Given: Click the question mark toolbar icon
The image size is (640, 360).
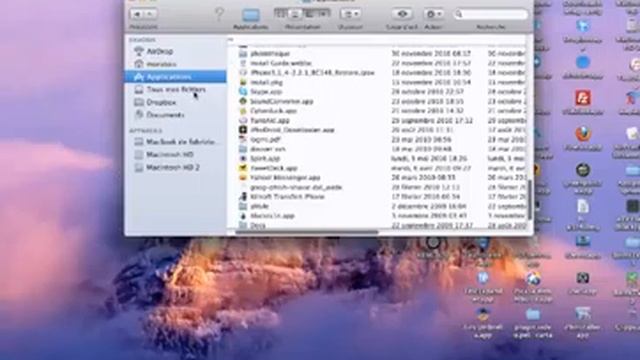Looking at the screenshot, I should click(219, 14).
